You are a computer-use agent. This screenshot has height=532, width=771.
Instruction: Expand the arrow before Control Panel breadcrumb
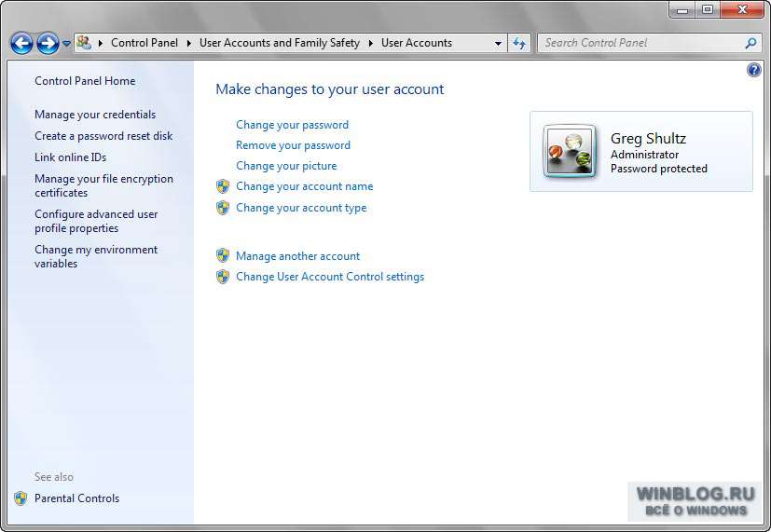pyautogui.click(x=101, y=43)
